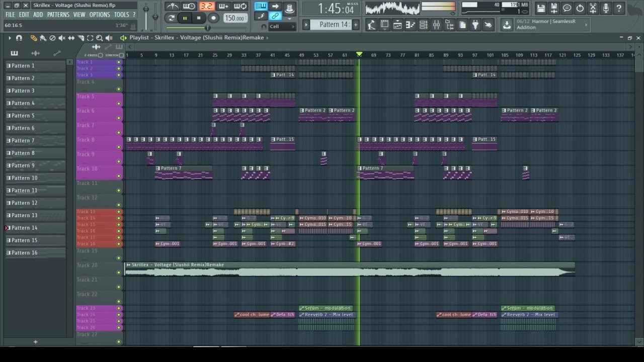Toggle typing keyboard to piano button
The height and width of the screenshot is (362, 644).
point(261,7)
